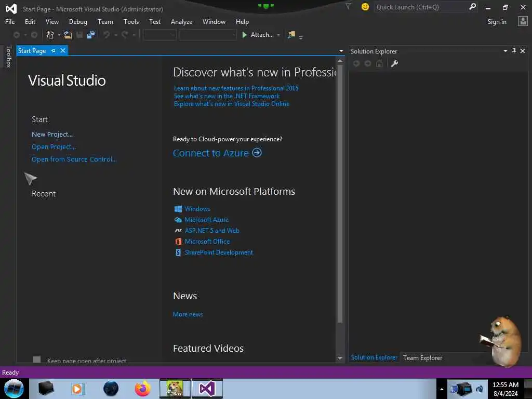Viewport: 532px width, 399px height.
Task: Open the Undo history dropdown arrow
Action: coord(116,35)
